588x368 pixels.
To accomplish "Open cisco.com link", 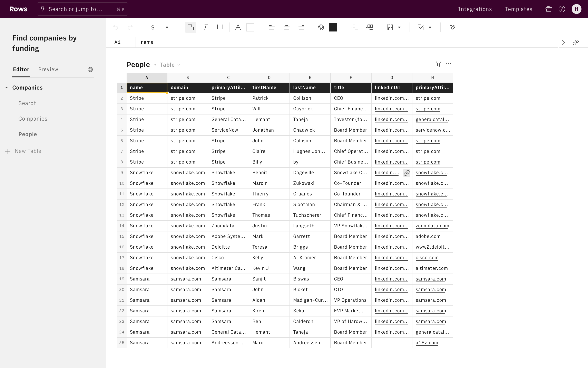I will (427, 258).
